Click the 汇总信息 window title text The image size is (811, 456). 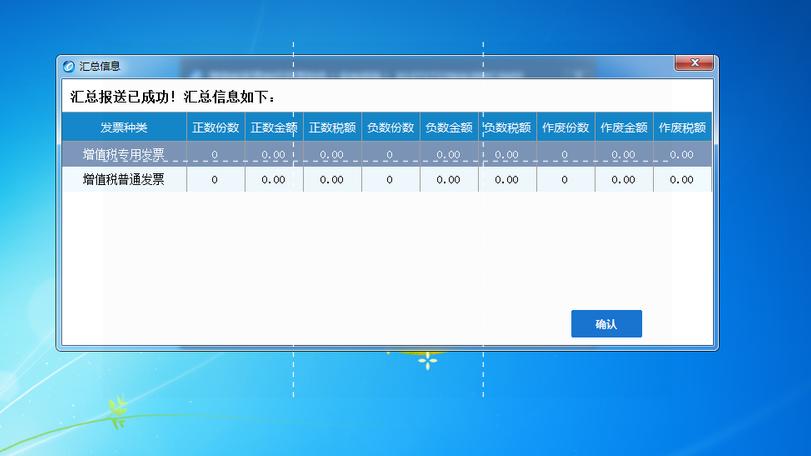click(99, 66)
